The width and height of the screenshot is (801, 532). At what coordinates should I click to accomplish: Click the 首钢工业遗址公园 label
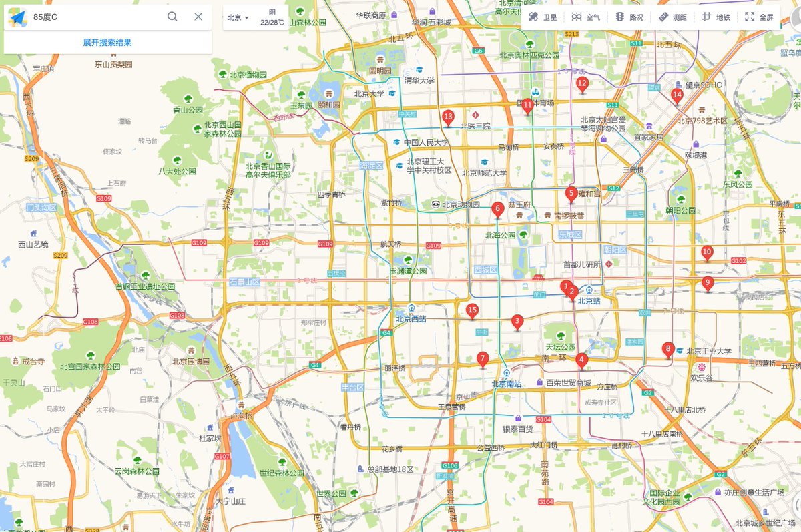click(145, 286)
